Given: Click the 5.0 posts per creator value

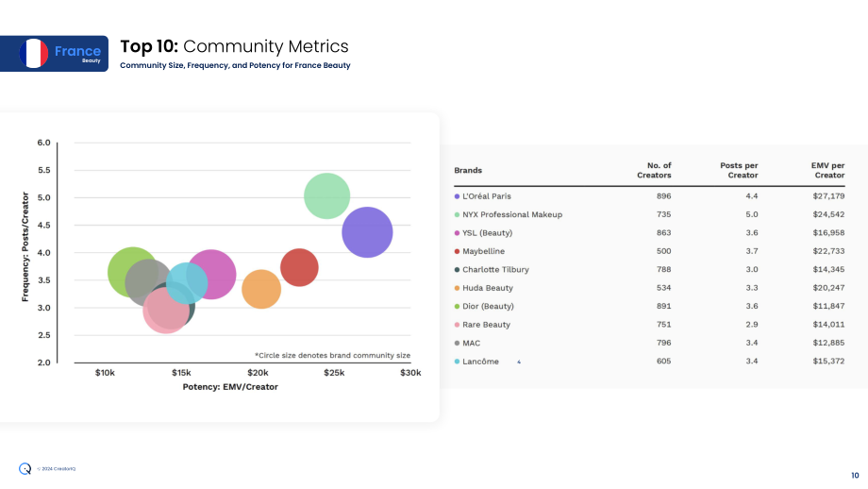Looking at the screenshot, I should click(x=752, y=214).
